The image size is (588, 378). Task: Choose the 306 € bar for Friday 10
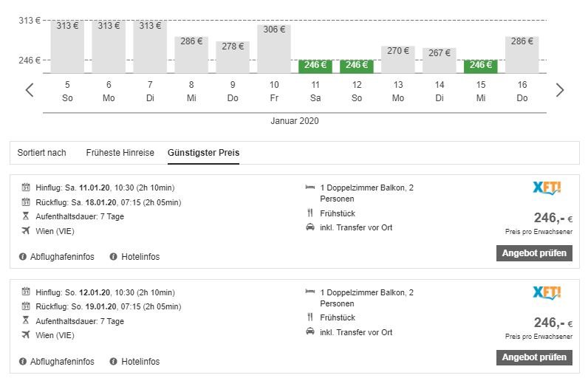point(274,49)
